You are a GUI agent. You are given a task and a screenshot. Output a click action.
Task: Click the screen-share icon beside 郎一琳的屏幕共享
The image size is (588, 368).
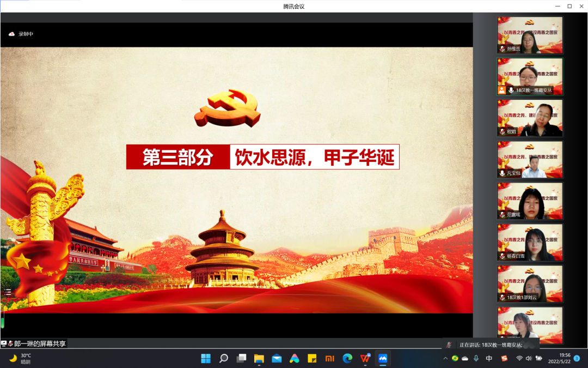(4, 343)
